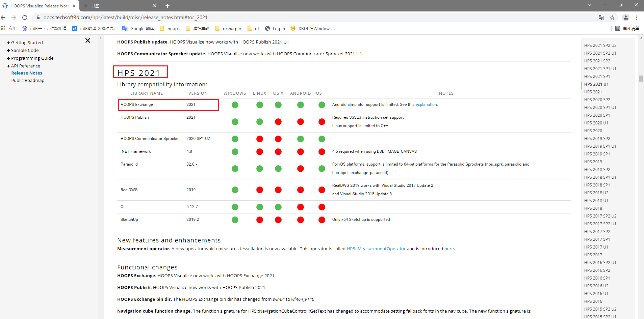
Task: Jump to HPS 2021 in contents list
Action: pyautogui.click(x=593, y=92)
